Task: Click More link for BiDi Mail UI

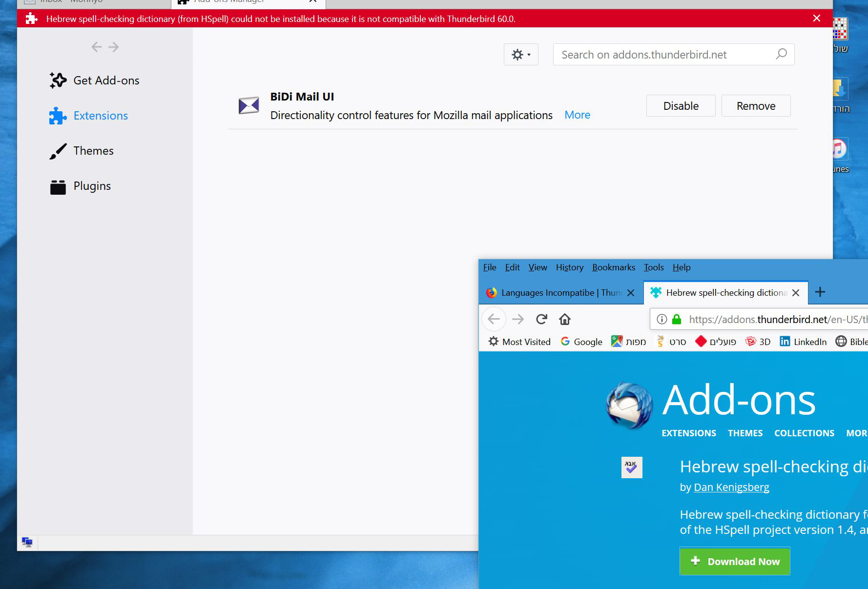Action: (x=577, y=115)
